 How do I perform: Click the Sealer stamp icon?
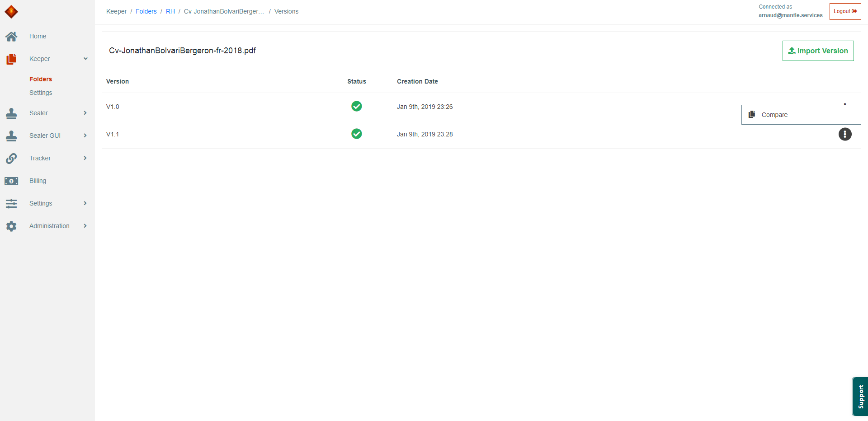[x=11, y=113]
